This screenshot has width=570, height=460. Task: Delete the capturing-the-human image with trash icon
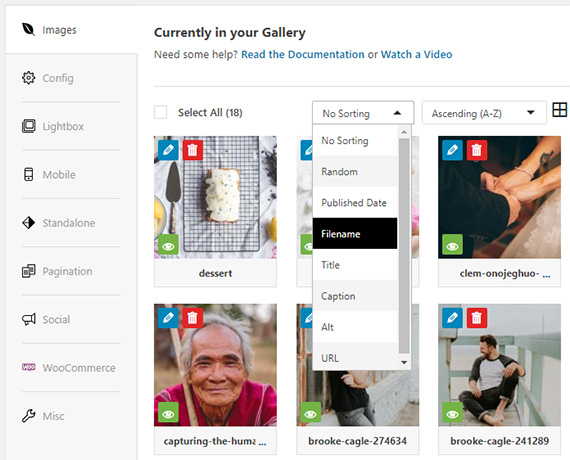tap(193, 318)
